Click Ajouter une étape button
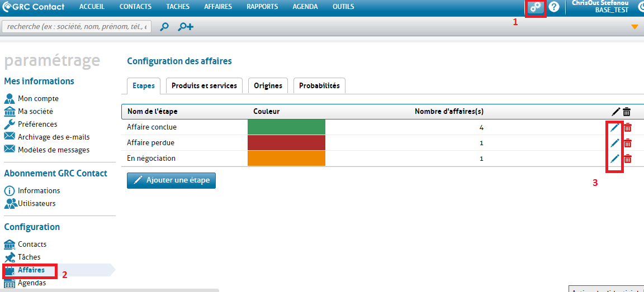The height and width of the screenshot is (292, 644). pos(171,180)
